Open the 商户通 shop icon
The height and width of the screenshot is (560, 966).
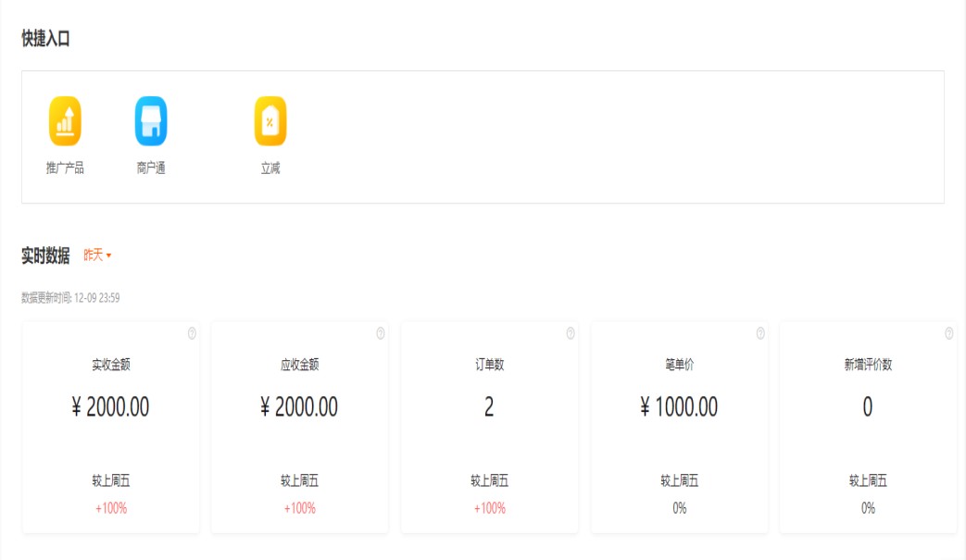click(x=151, y=121)
